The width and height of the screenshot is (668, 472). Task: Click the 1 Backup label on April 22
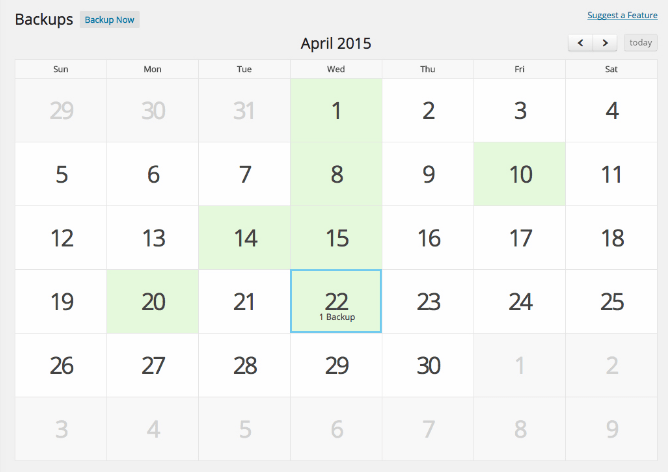pyautogui.click(x=337, y=317)
